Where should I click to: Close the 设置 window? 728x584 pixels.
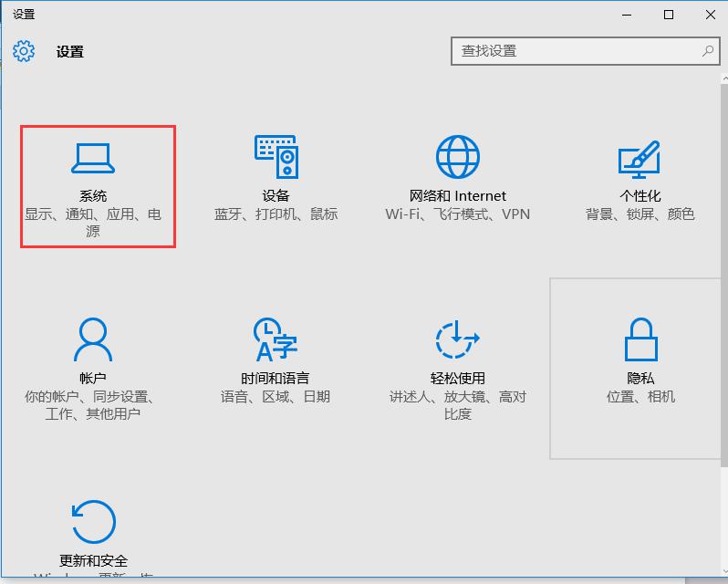tap(711, 15)
